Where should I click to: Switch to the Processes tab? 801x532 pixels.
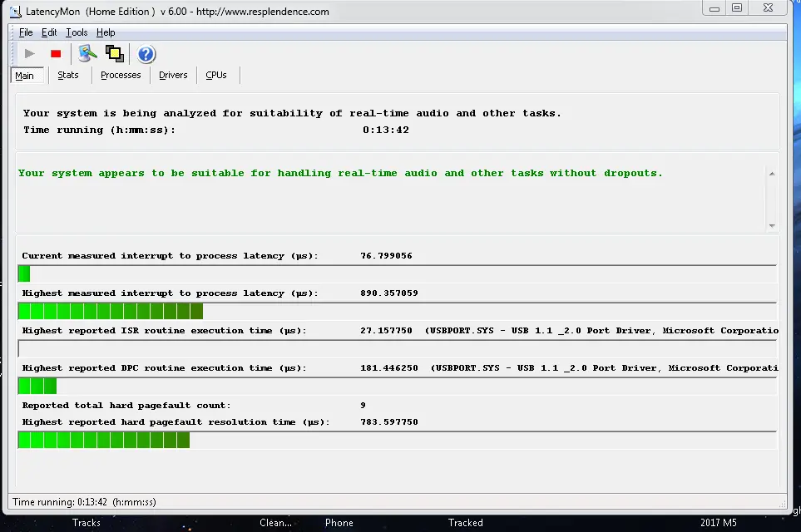pos(121,75)
